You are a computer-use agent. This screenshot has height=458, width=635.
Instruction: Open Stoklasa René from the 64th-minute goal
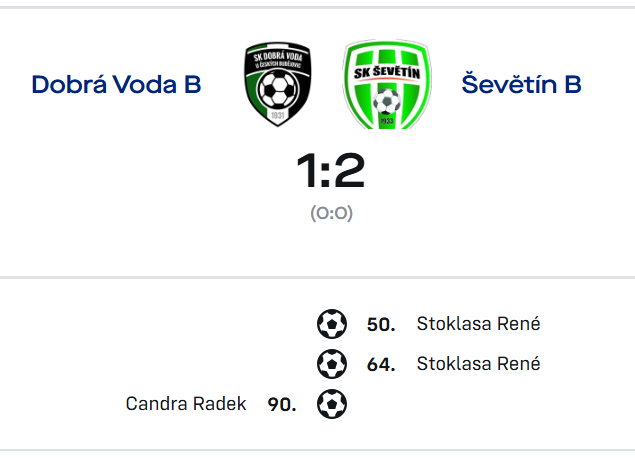[478, 364]
